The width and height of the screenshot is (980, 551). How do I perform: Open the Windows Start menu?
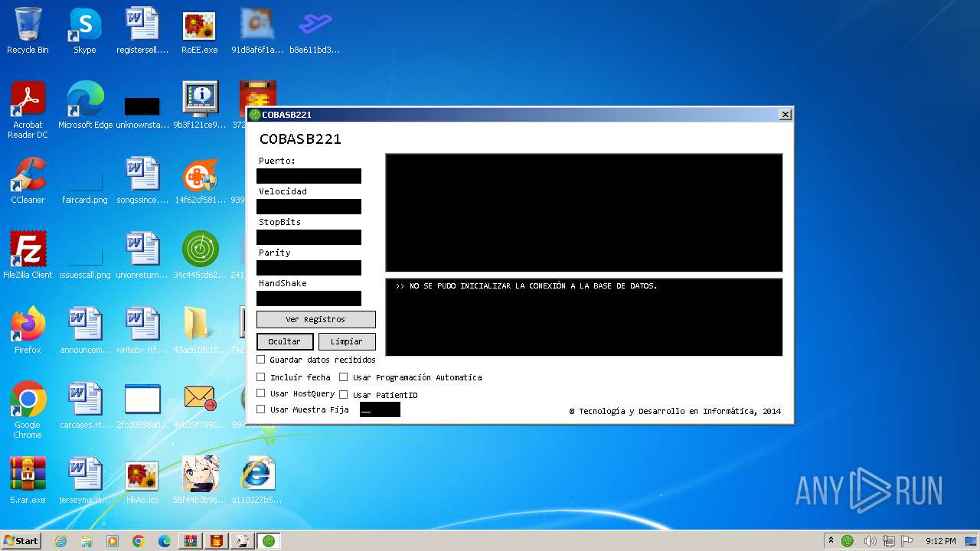[21, 540]
